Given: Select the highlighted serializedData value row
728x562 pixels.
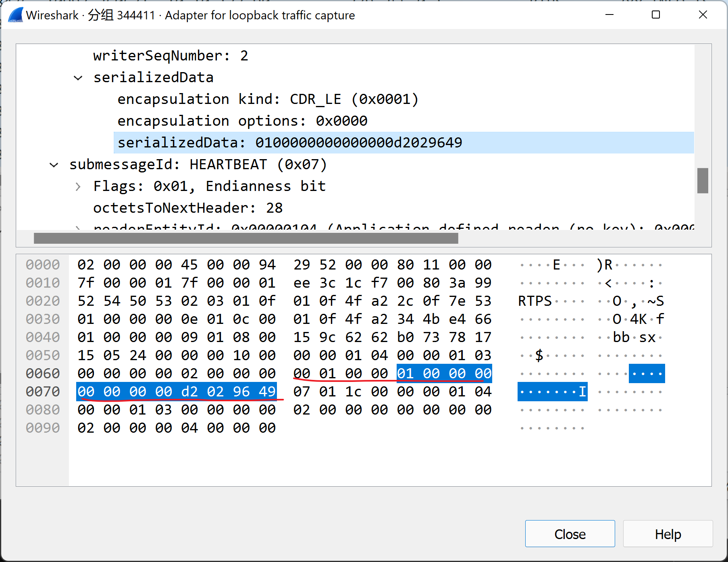Looking at the screenshot, I should 289,142.
